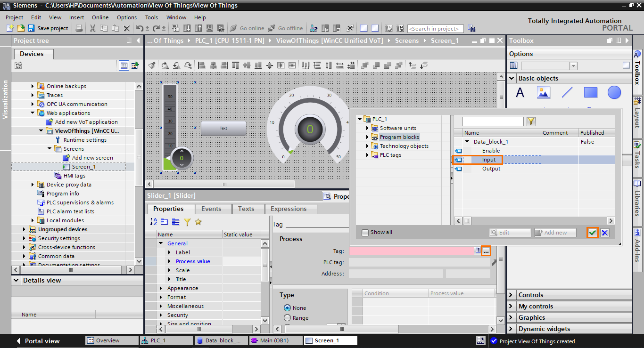644x348 pixels.
Task: Cancel the tag dialog with X button
Action: point(605,233)
